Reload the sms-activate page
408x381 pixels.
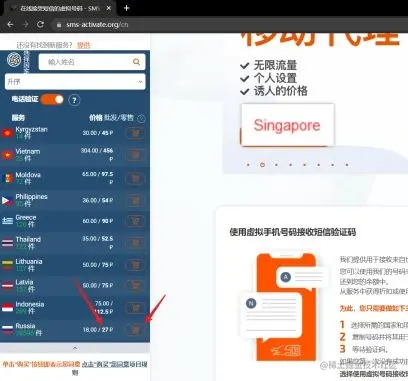click(x=40, y=24)
